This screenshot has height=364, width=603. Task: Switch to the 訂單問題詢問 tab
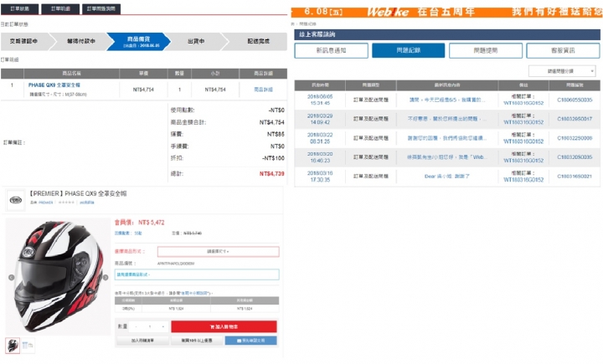coord(101,9)
